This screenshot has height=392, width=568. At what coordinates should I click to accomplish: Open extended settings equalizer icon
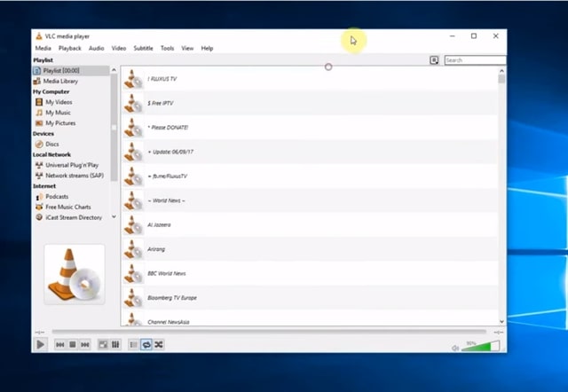pos(115,345)
